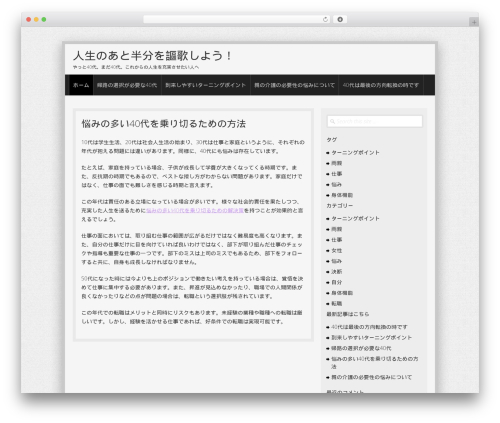Select 自分 category
Viewport: 500px width, 423px height.
pos(337,282)
